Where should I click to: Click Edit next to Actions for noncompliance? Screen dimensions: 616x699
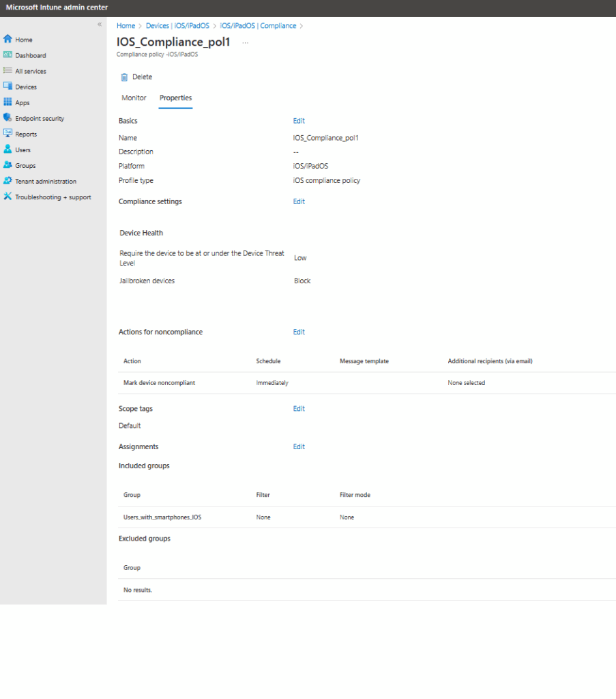coord(299,332)
